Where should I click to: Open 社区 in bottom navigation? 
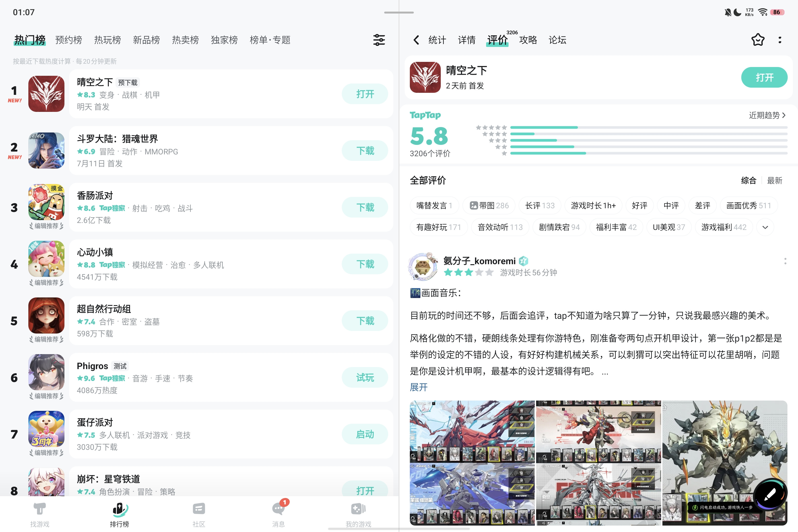(x=199, y=515)
